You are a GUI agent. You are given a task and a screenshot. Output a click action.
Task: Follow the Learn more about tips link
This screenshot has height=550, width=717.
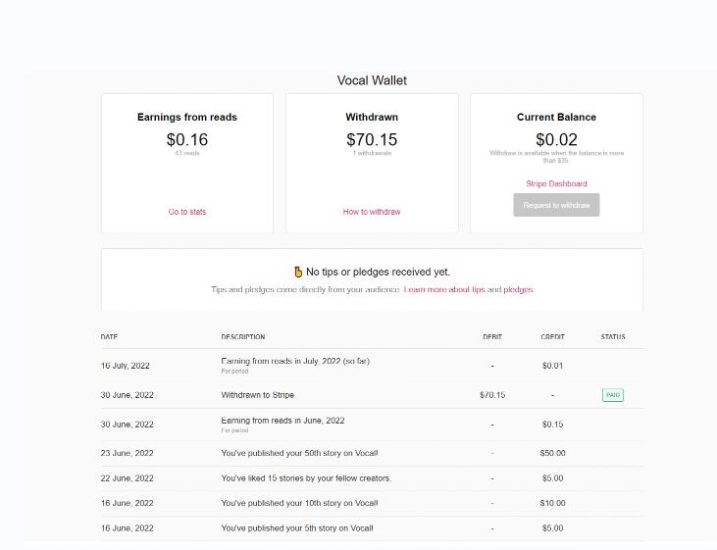443,289
